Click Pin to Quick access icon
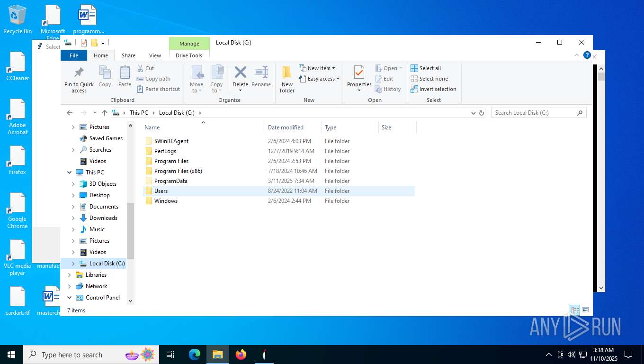The height and width of the screenshot is (364, 644). tap(79, 73)
